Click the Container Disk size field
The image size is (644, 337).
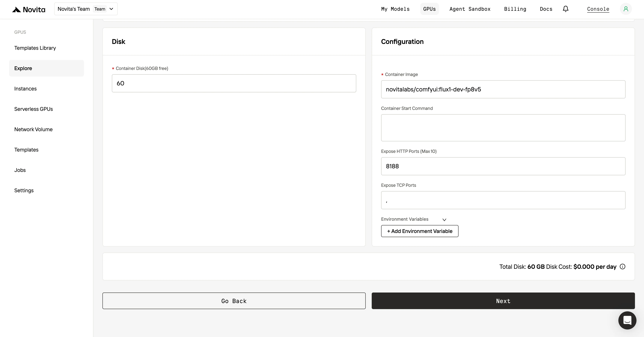(x=234, y=83)
